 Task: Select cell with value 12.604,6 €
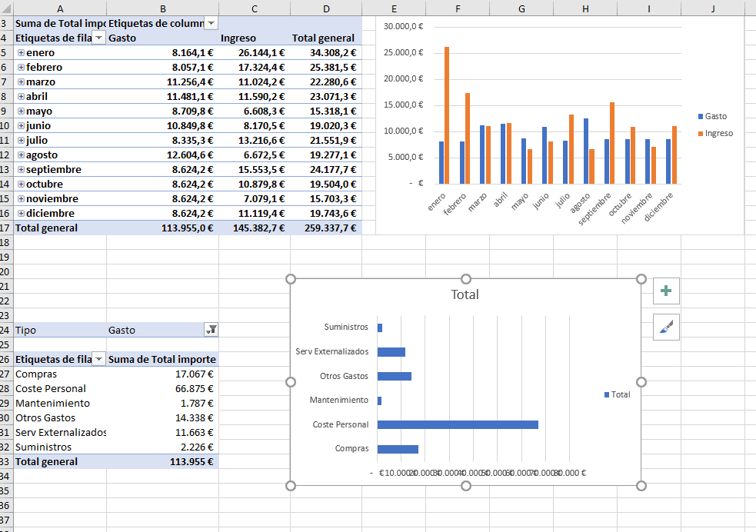click(x=163, y=155)
